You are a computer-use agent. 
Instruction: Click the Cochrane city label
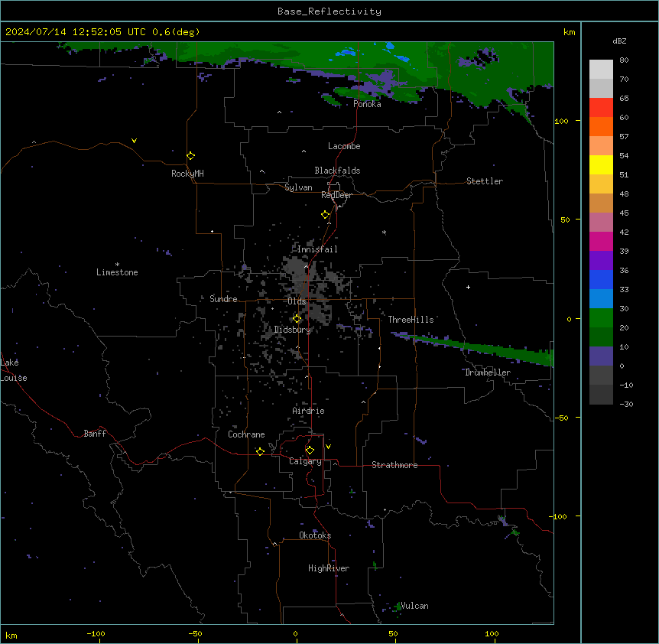coord(246,434)
